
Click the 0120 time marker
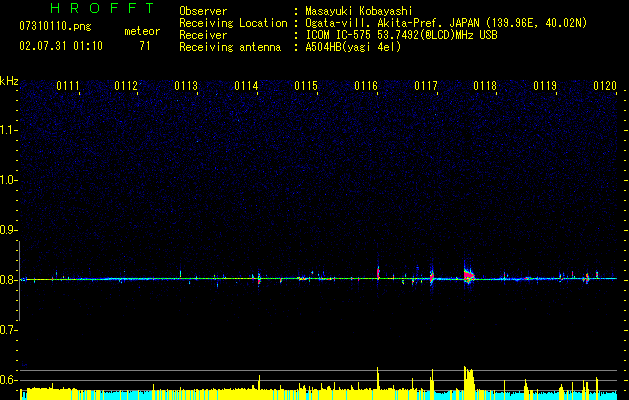click(x=605, y=86)
